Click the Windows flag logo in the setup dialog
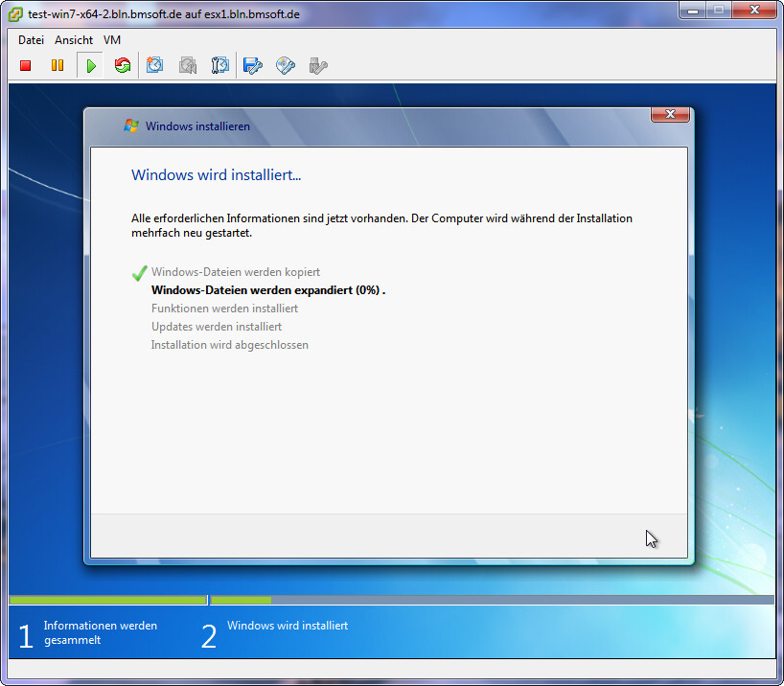The height and width of the screenshot is (686, 784). [x=131, y=126]
